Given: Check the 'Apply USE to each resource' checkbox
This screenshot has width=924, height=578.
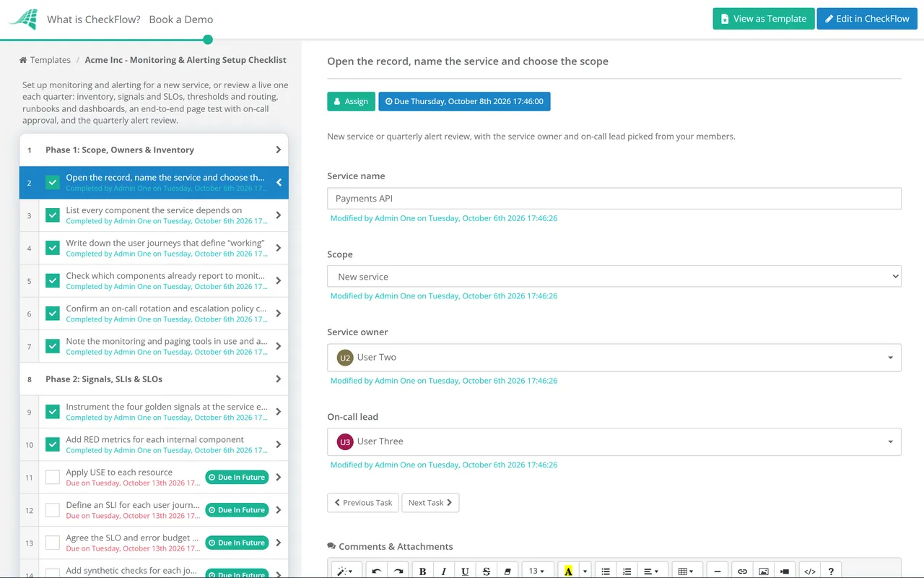Looking at the screenshot, I should tap(53, 477).
